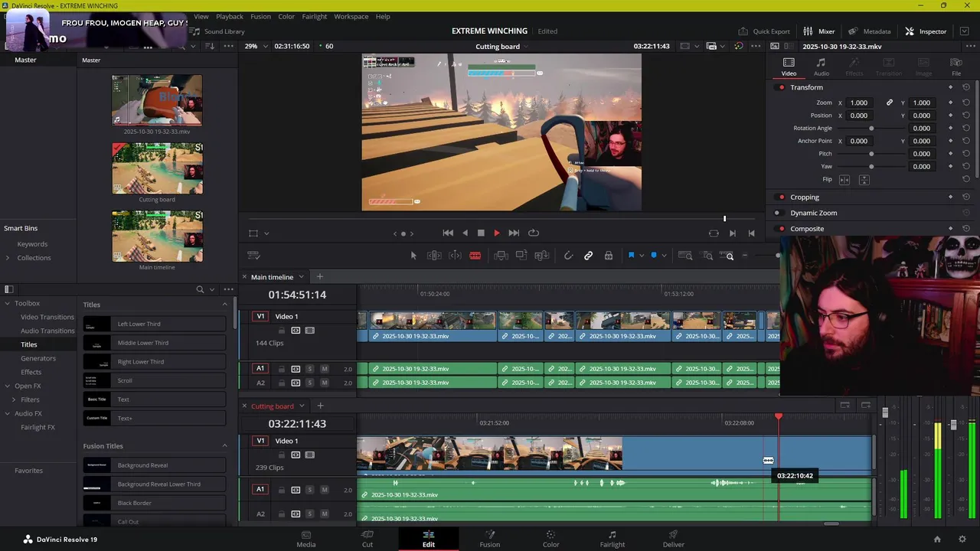This screenshot has width=980, height=551.
Task: Adjust the Pitch slider
Action: tap(871, 154)
